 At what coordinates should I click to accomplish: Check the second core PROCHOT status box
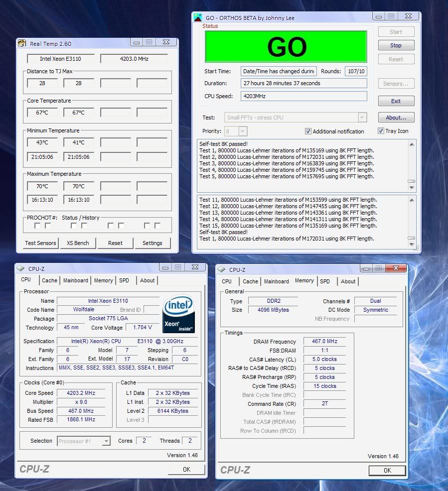coord(74,226)
